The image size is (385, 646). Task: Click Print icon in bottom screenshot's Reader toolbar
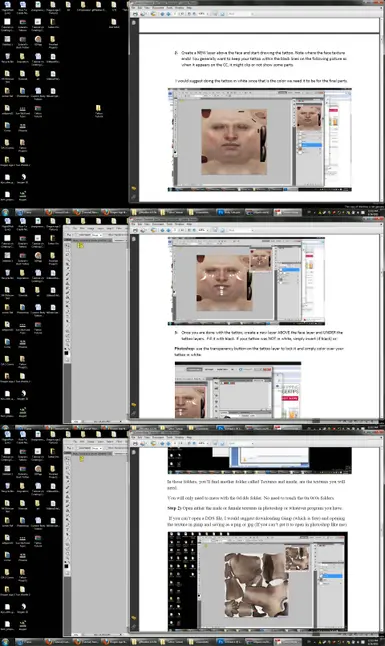pyautogui.click(x=135, y=443)
